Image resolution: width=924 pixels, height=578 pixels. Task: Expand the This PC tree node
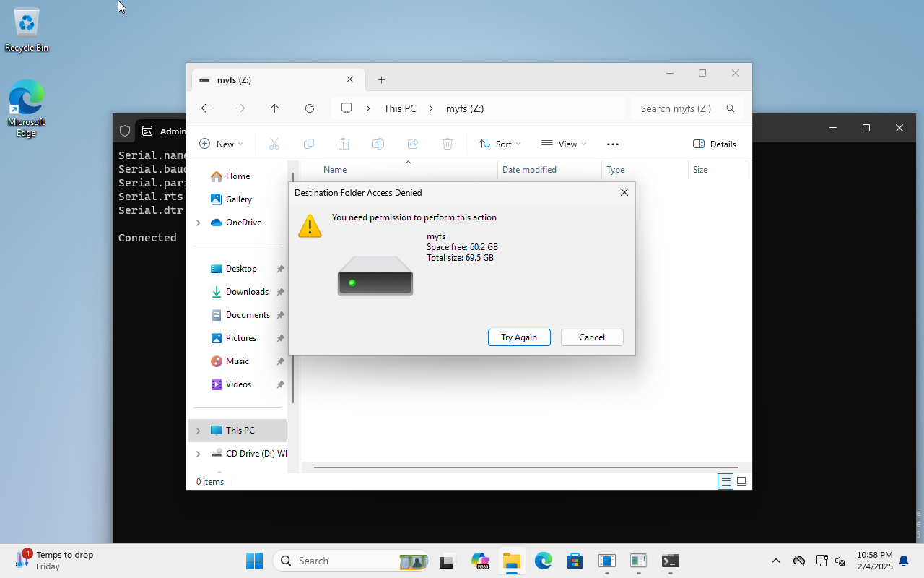coord(199,431)
